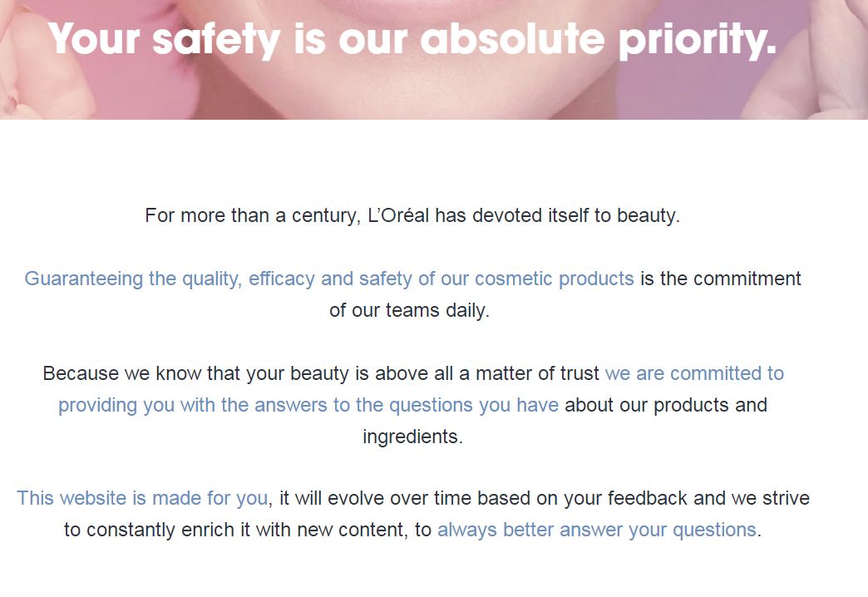Click the word 'feedback' in the last paragraph
The image size is (868, 597).
click(647, 499)
